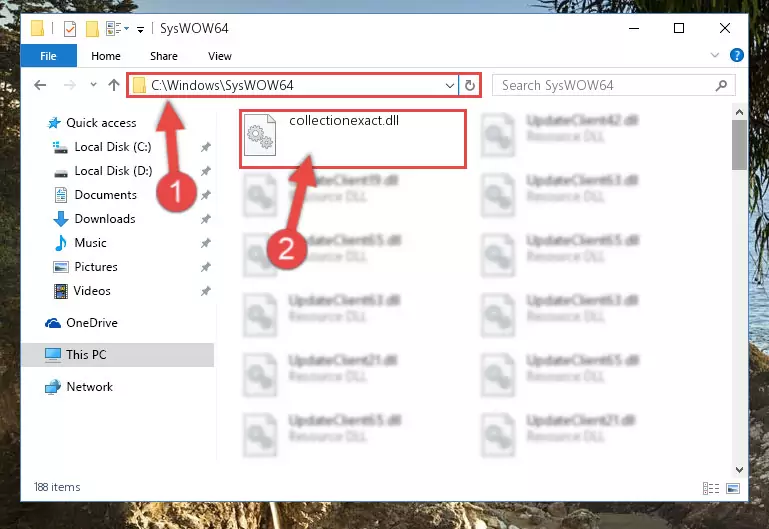Click the pin icon next to Local Disk (C:)
This screenshot has width=769, height=529.
(x=205, y=147)
